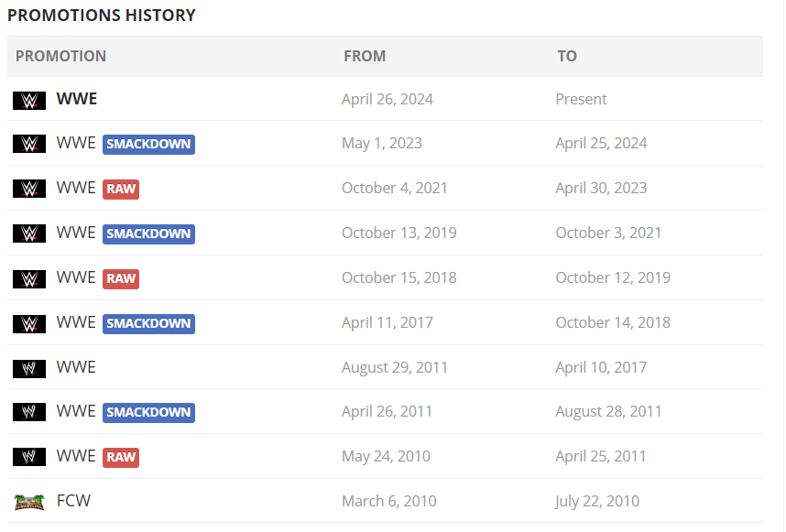Screen dimensions: 786x532
Task: Click the FROM column header
Action: tap(365, 56)
